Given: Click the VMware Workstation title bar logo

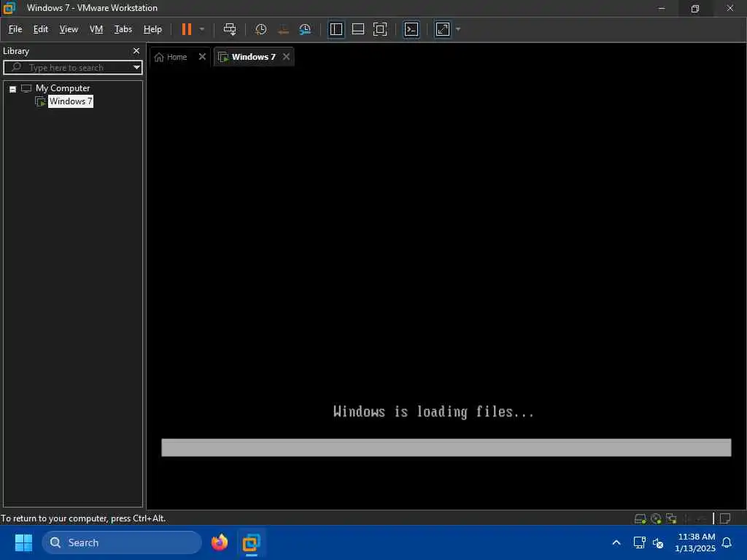Looking at the screenshot, I should click(9, 8).
